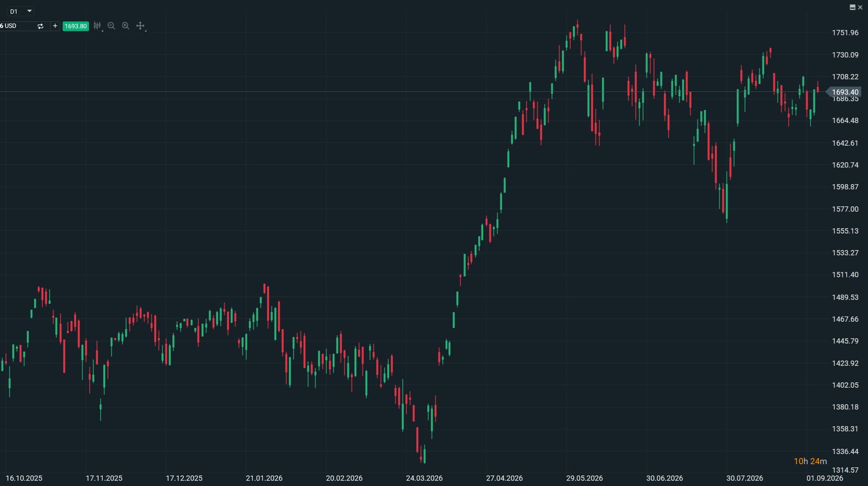
Task: Click the 27.04.2026 date label
Action: pyautogui.click(x=504, y=478)
